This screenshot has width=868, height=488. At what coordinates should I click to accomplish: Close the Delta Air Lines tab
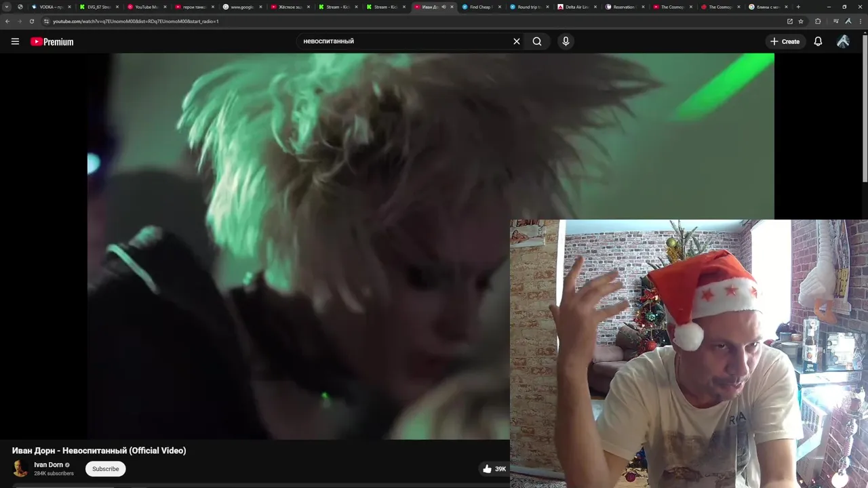595,7
